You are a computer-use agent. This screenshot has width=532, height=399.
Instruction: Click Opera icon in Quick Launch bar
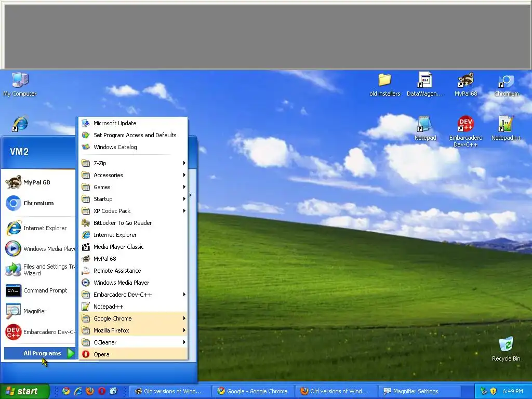click(x=101, y=391)
